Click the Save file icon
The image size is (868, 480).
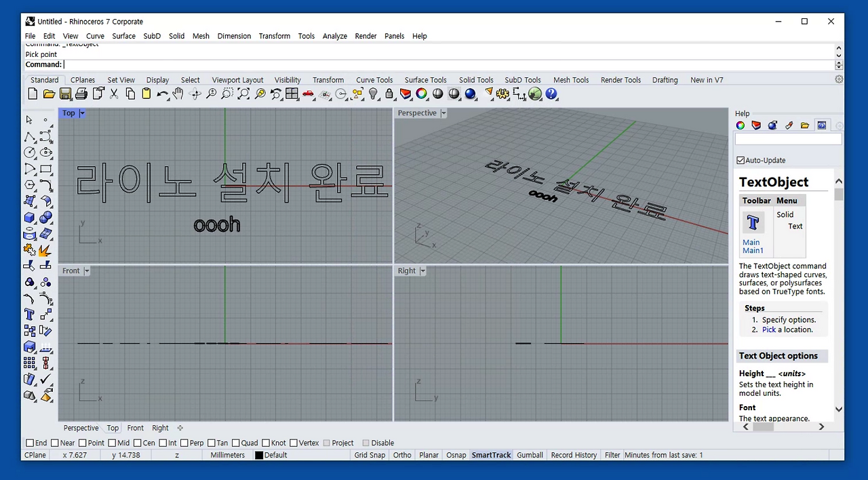click(x=65, y=94)
